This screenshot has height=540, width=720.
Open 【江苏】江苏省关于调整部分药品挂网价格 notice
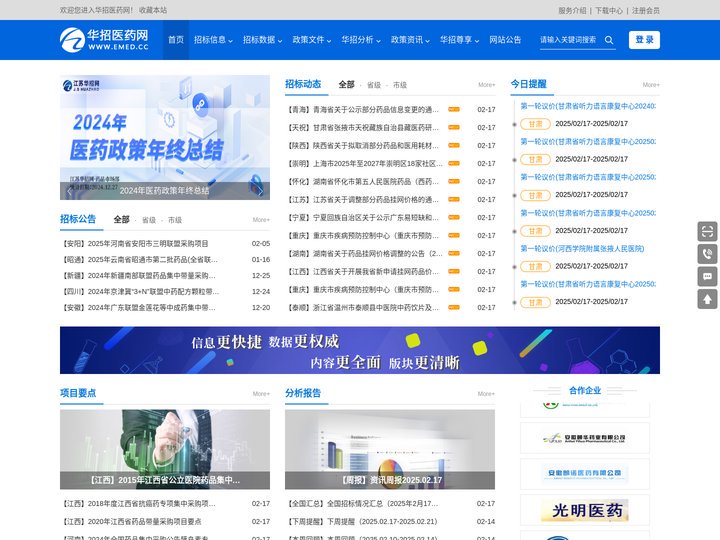coord(363,199)
